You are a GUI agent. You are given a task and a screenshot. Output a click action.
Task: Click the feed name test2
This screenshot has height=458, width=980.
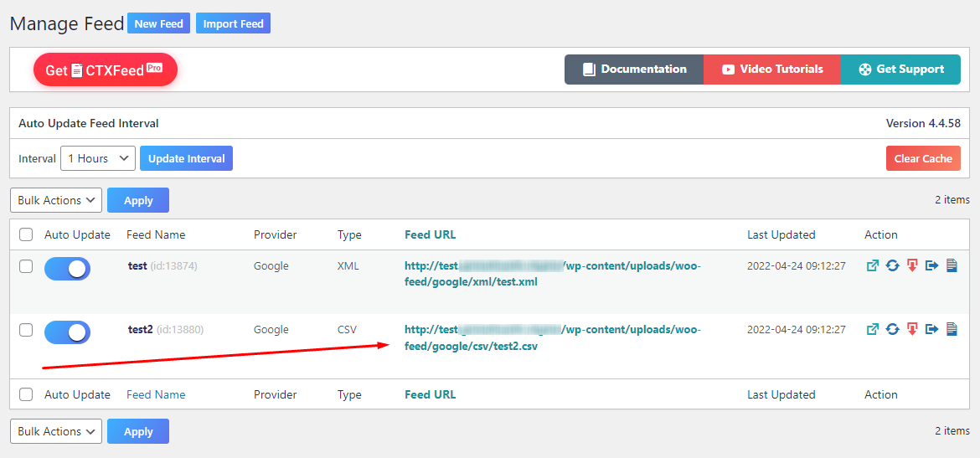[140, 329]
